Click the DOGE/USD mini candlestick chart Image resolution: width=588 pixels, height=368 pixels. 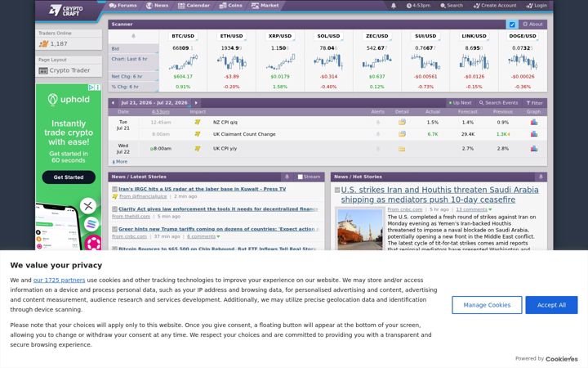click(x=523, y=62)
